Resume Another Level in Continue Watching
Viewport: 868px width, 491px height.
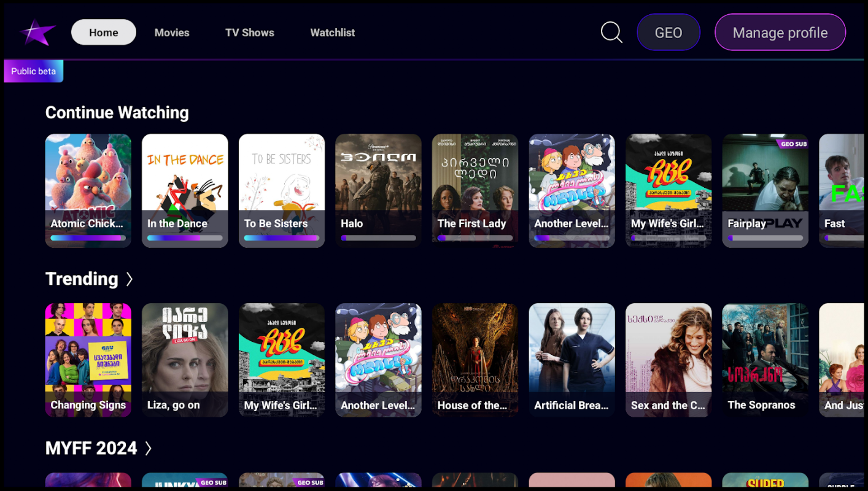click(x=572, y=191)
